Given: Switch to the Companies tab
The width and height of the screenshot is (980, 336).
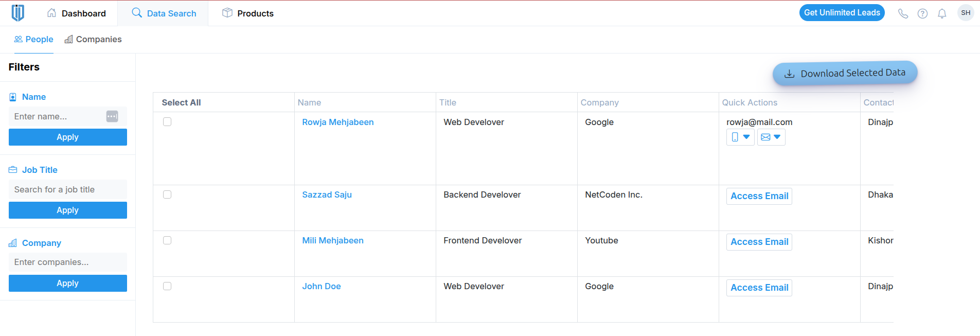Looking at the screenshot, I should 93,40.
